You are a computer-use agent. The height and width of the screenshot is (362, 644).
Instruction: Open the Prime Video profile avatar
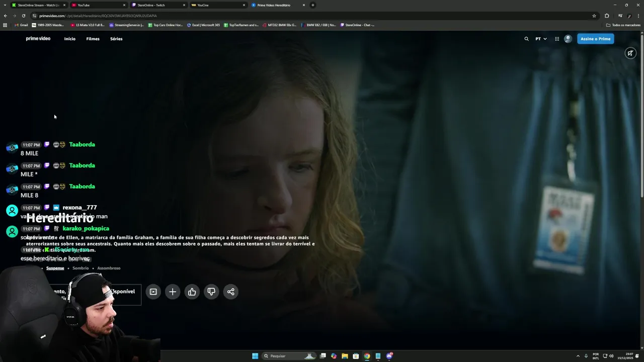pyautogui.click(x=568, y=39)
